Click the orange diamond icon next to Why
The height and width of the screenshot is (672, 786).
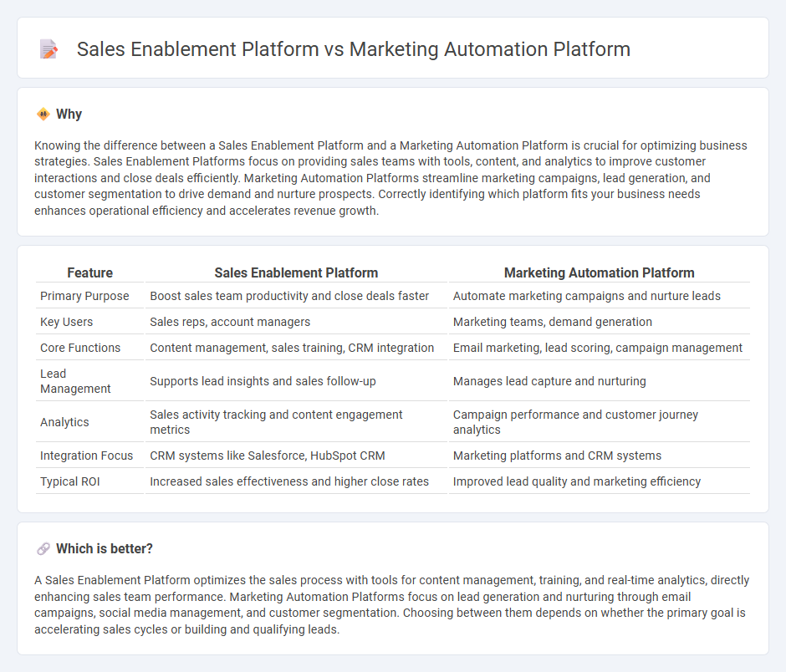43,115
